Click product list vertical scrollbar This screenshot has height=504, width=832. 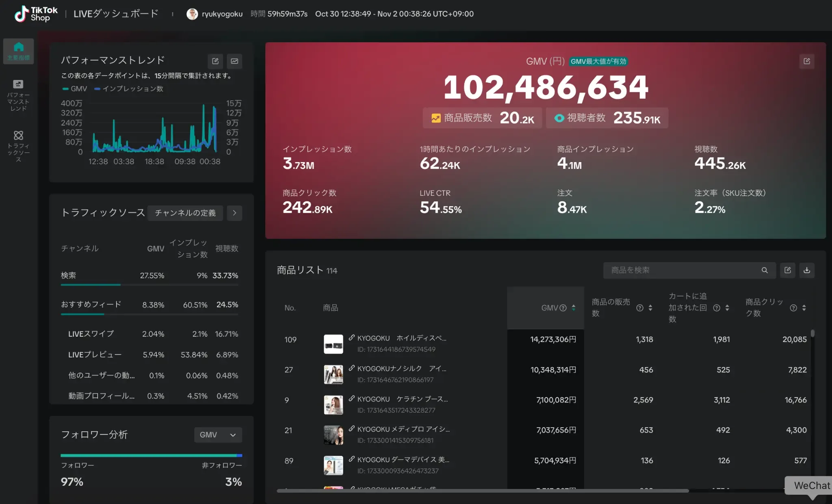(x=812, y=333)
